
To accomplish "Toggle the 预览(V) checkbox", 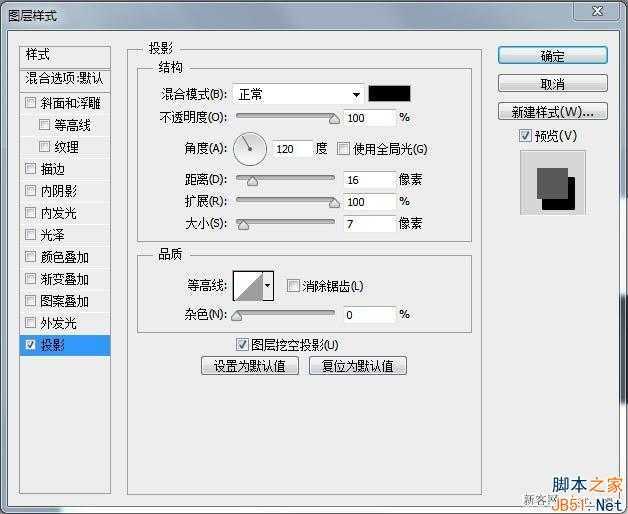I will 525,136.
